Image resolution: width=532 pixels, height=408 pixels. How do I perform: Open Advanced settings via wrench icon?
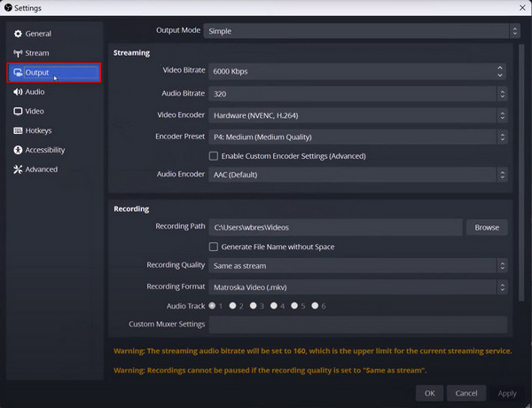pyautogui.click(x=18, y=169)
